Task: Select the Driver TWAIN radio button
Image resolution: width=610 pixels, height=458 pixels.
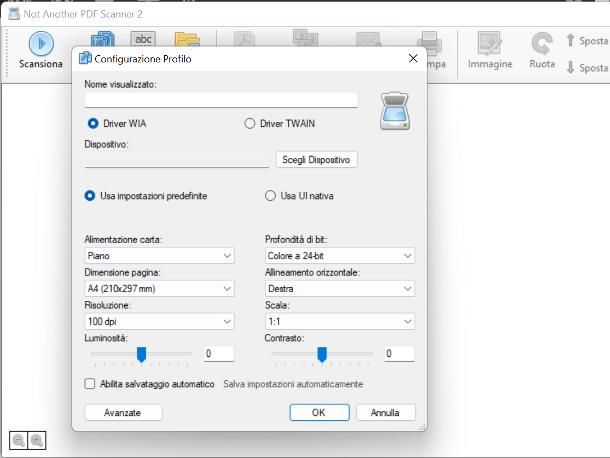Action: [250, 124]
